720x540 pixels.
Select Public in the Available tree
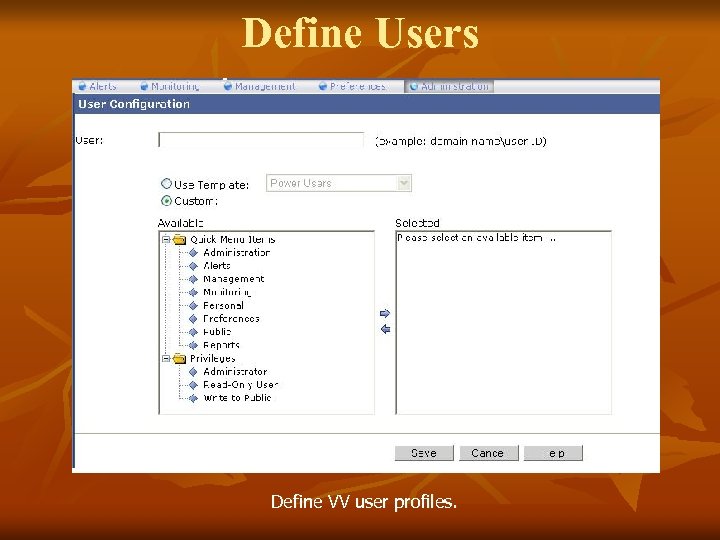pyautogui.click(x=217, y=332)
